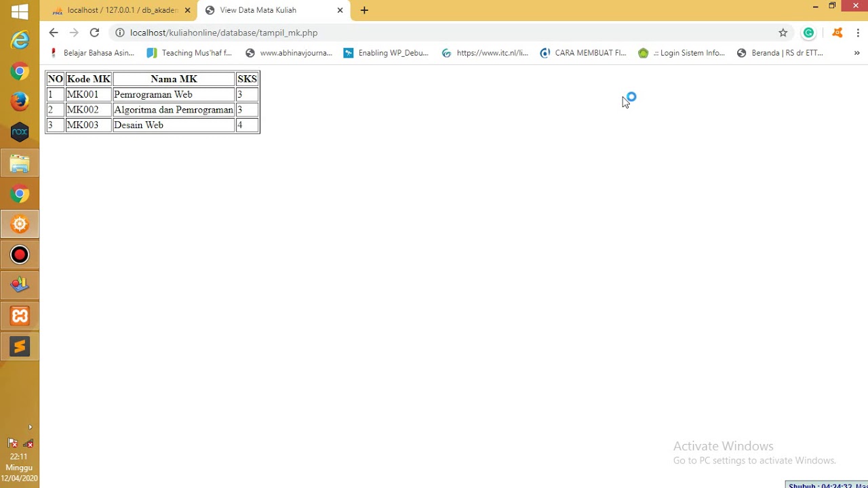Switch to the second Chrome taskbar icon
The width and height of the screenshot is (868, 488).
[20, 194]
